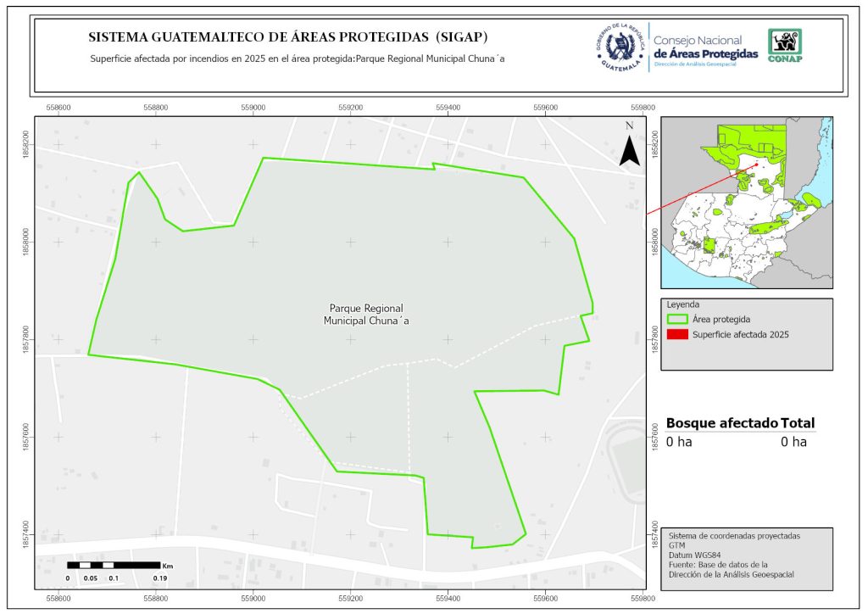Viewport: 868px width, 614px height.
Task: Click the black and white scale bar
Action: pos(113,565)
